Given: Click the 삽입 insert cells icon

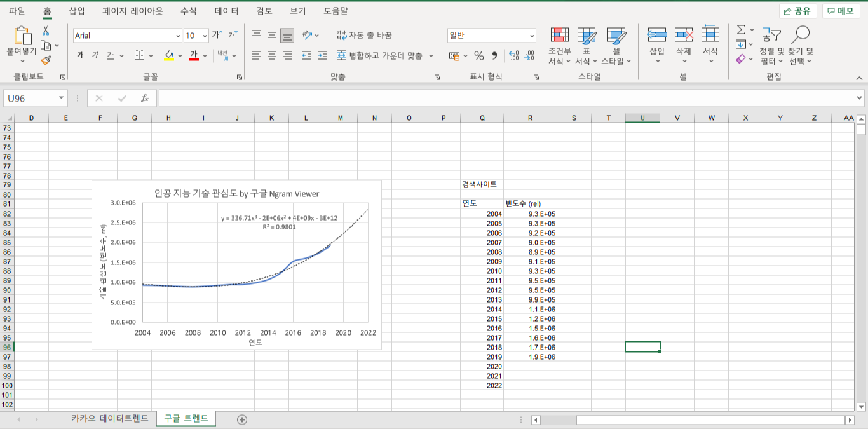Looking at the screenshot, I should [657, 35].
